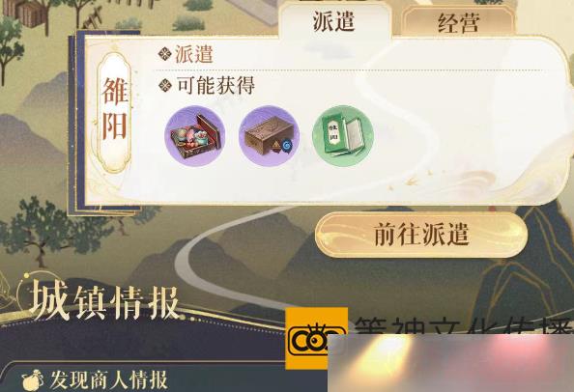Open the 经营 tab
Viewport: 574px width, 392px height.
point(458,22)
